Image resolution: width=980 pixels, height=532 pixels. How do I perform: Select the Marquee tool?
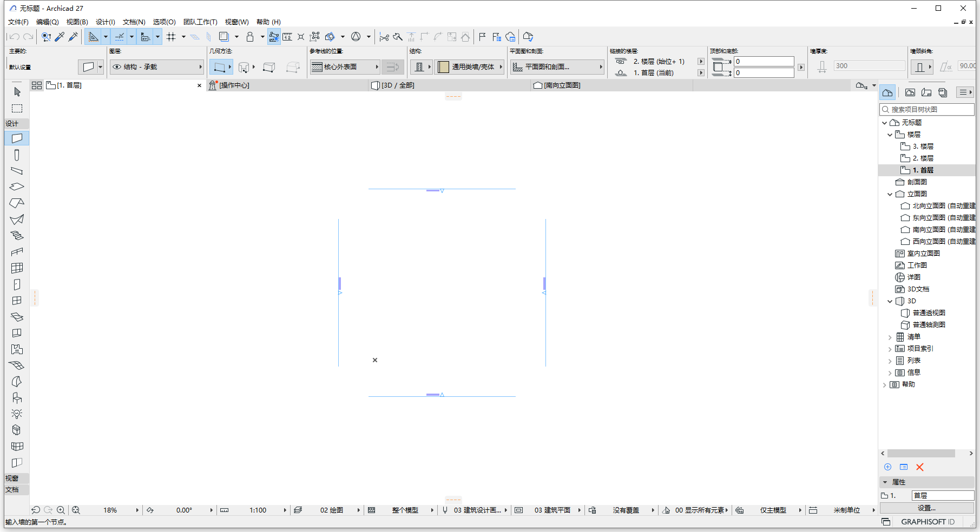click(x=17, y=108)
